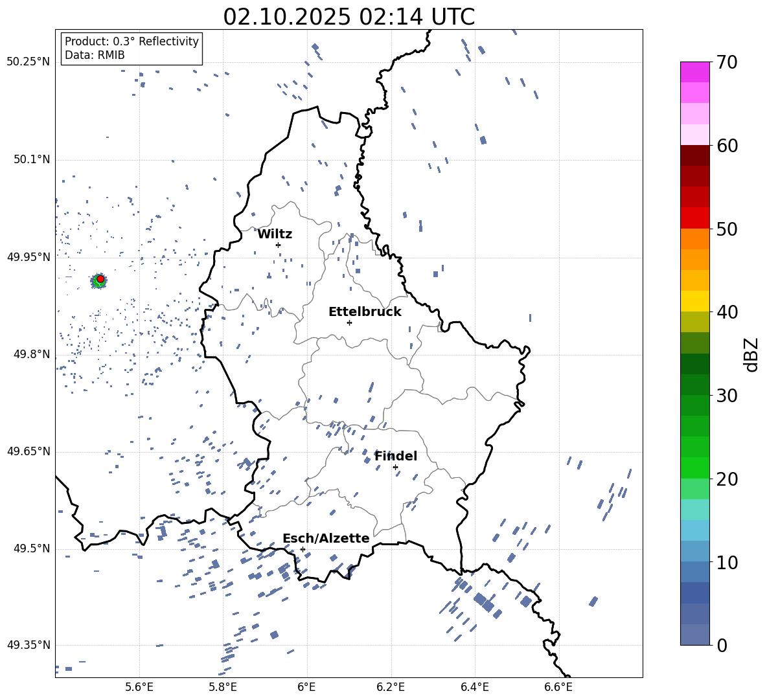
Task: Click the 6°E longitude label
Action: (306, 687)
